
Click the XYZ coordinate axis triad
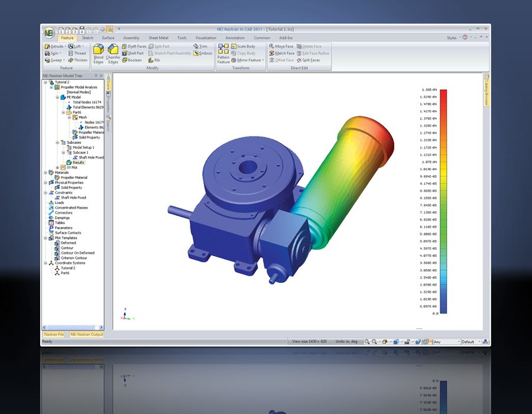point(127,315)
